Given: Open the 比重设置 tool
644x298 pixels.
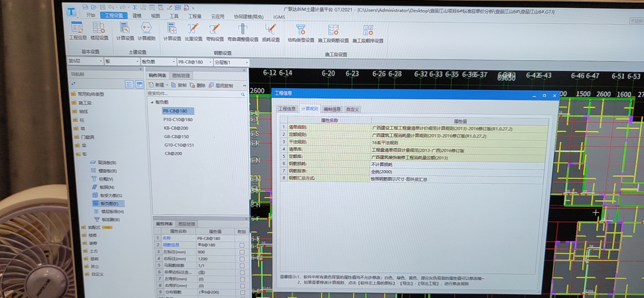Looking at the screenshot, I should [x=193, y=32].
